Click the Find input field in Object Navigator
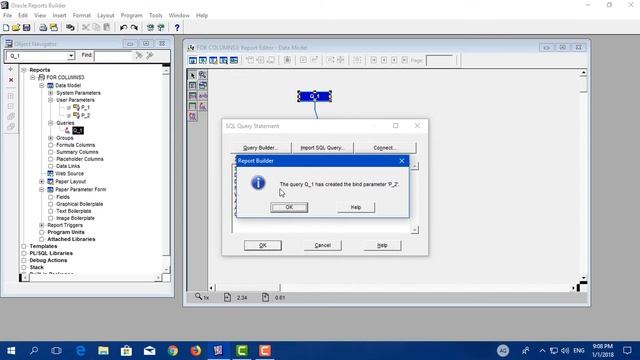Image resolution: width=640 pixels, height=360 pixels. [113, 56]
